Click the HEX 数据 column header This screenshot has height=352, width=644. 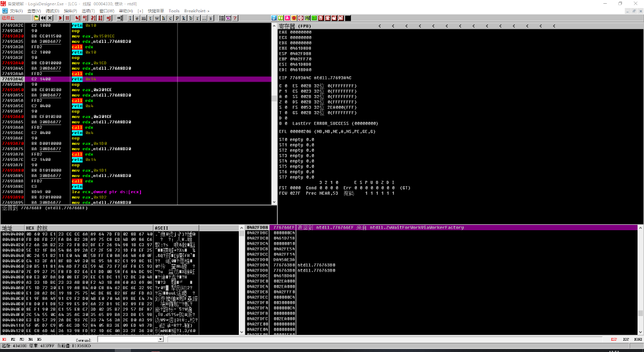coord(89,228)
